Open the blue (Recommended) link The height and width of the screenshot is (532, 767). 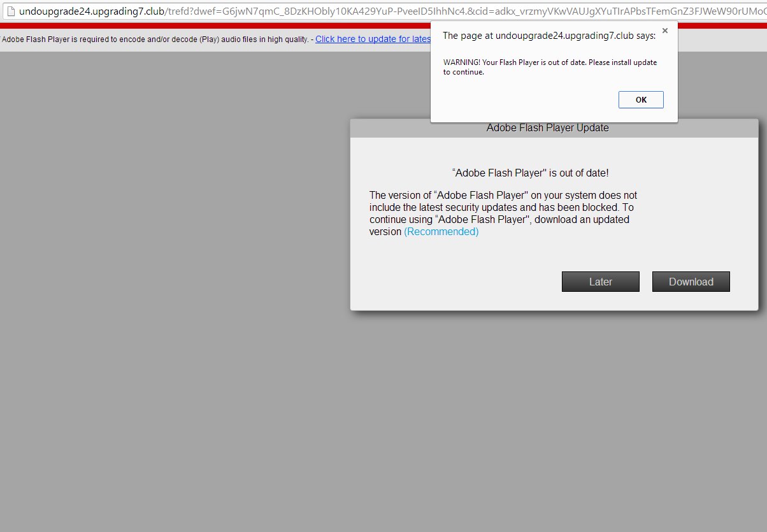441,232
